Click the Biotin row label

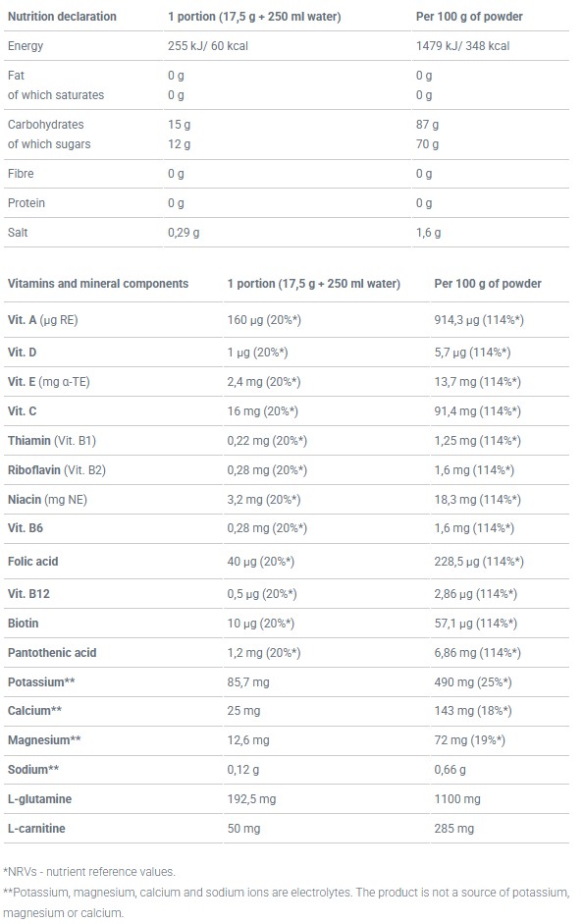(23, 624)
